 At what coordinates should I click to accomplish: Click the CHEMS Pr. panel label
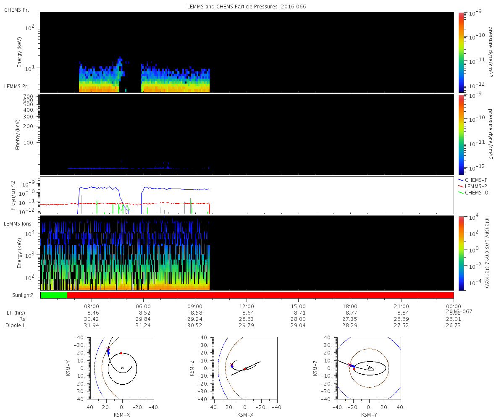tap(16, 10)
